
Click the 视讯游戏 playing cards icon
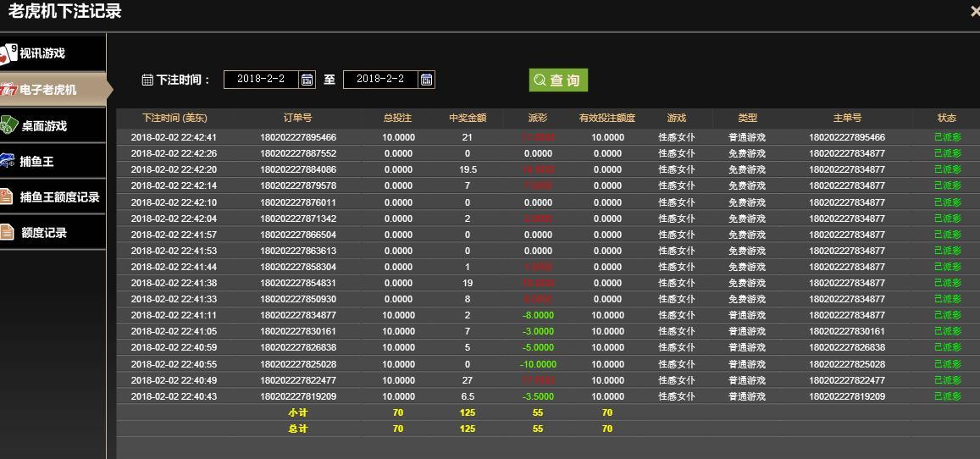click(x=8, y=53)
